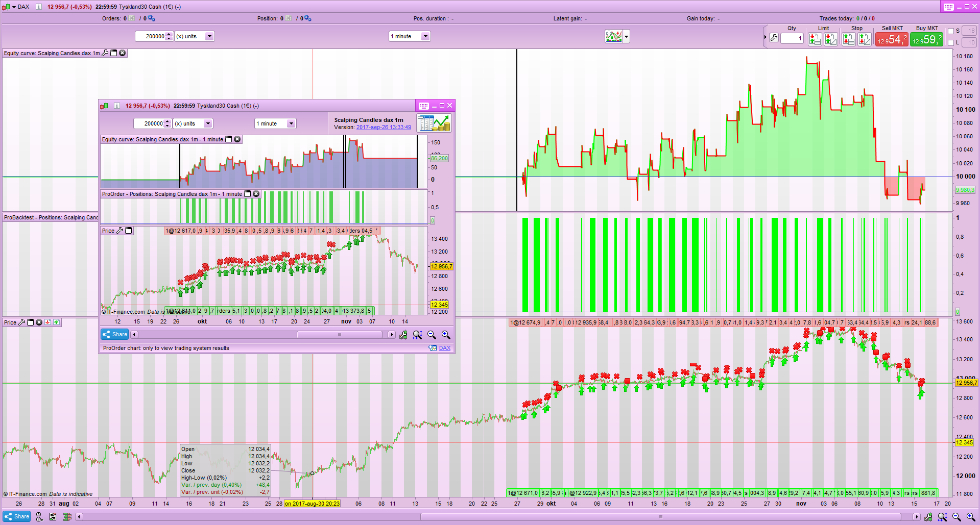Close the popup's Equity curve panel
Viewport: 980px width, 525px height.
click(x=237, y=139)
